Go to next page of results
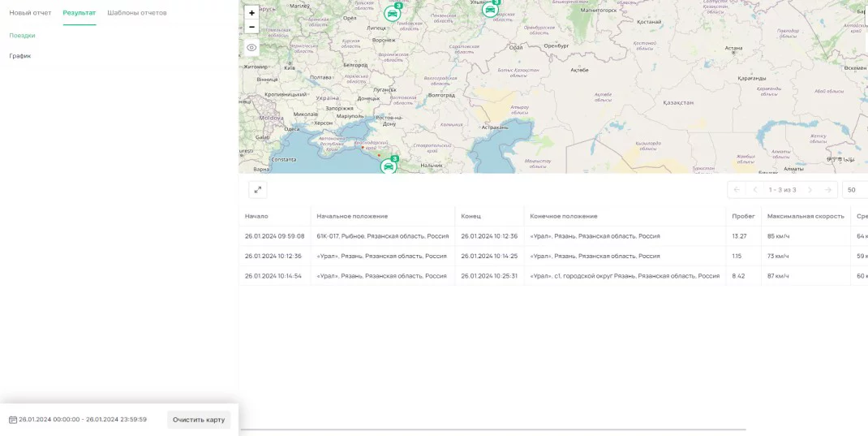868x436 pixels. (x=810, y=189)
